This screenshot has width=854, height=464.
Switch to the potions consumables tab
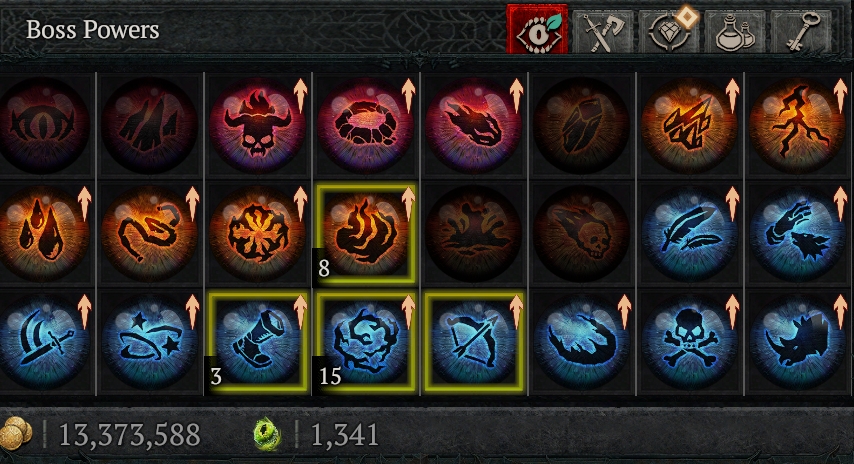point(735,32)
